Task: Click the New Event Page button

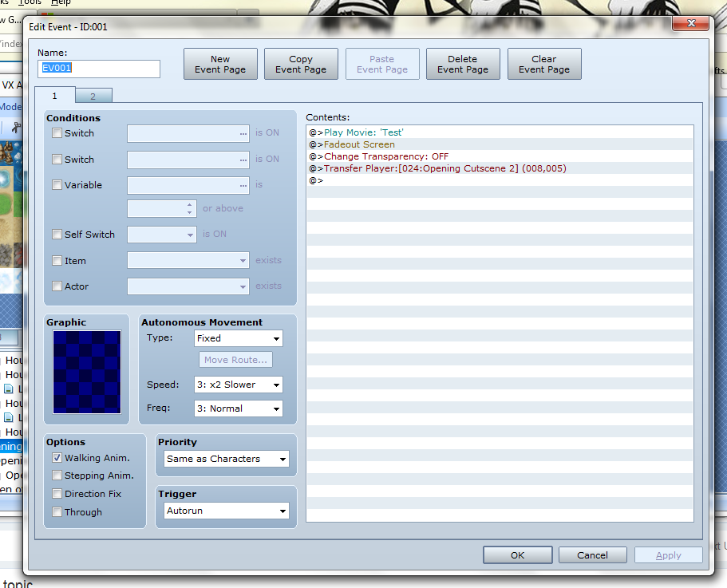Action: point(220,65)
